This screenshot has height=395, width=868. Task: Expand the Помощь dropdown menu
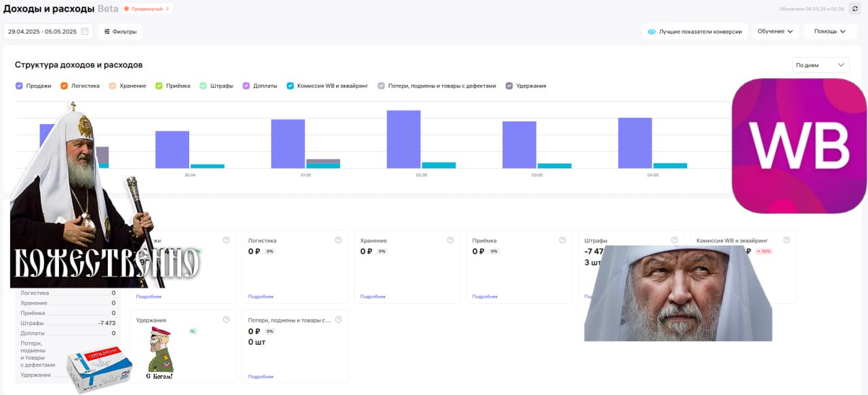point(830,31)
